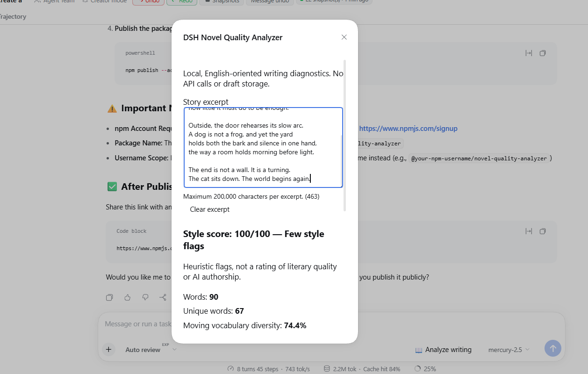The image size is (588, 374).
Task: Click the share/branch icon below the message
Action: click(163, 297)
